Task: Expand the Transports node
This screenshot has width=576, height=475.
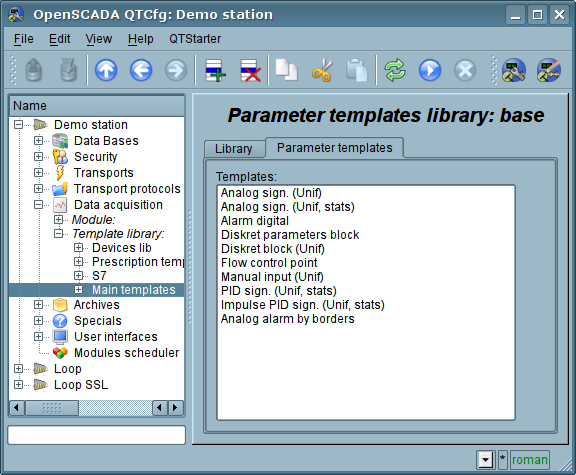Action: (x=38, y=172)
